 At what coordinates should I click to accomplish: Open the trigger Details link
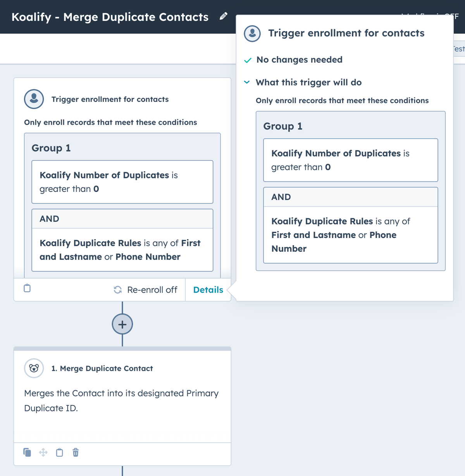pos(208,290)
